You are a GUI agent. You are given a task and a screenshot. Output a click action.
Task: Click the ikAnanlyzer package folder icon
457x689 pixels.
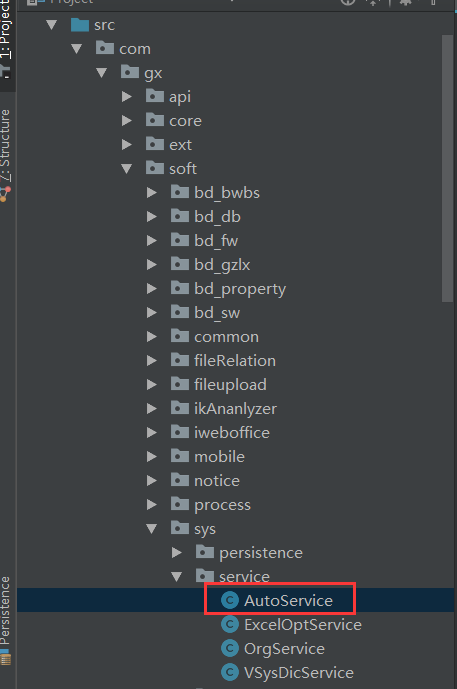click(180, 408)
